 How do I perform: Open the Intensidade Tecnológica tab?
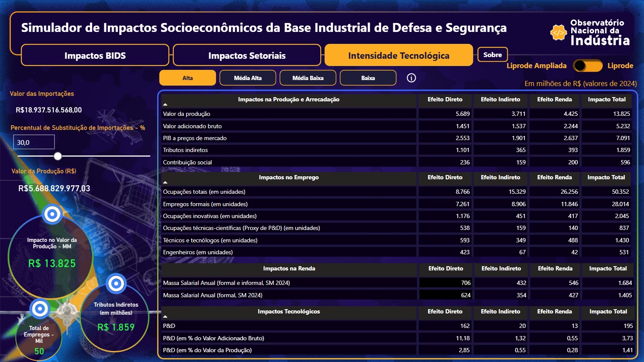(398, 55)
